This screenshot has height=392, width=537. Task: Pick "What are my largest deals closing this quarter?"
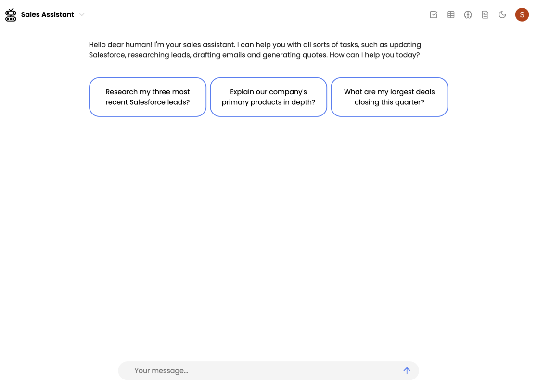pos(389,97)
